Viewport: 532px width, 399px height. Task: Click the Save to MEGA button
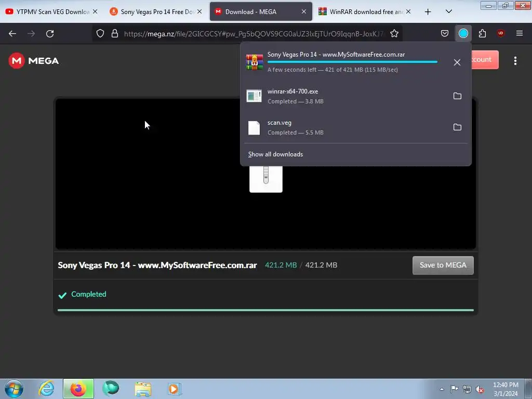(443, 265)
